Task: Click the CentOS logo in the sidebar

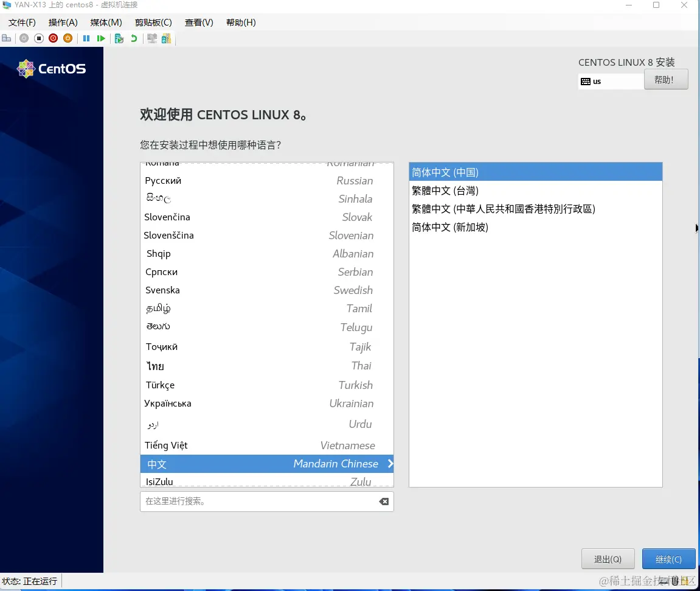Action: coord(51,69)
